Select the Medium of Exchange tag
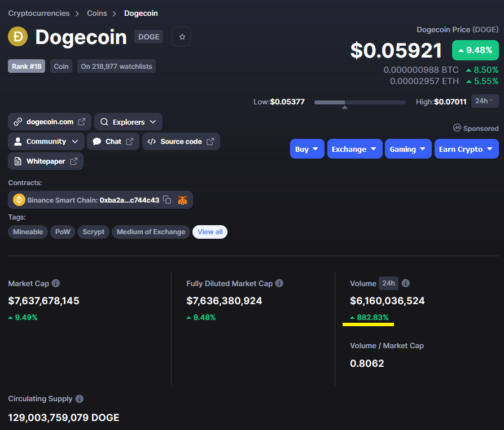504x430 pixels. (151, 232)
